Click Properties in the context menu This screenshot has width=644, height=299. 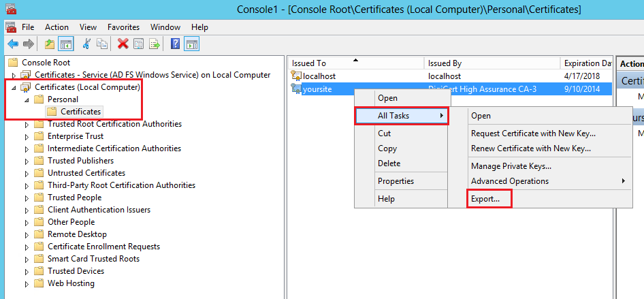396,181
